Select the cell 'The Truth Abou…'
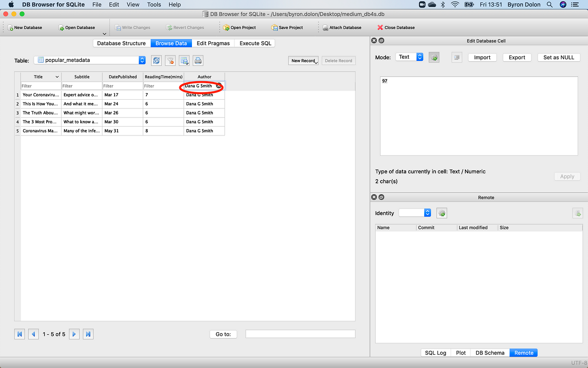Screen dimensions: 588x368 coord(41,113)
